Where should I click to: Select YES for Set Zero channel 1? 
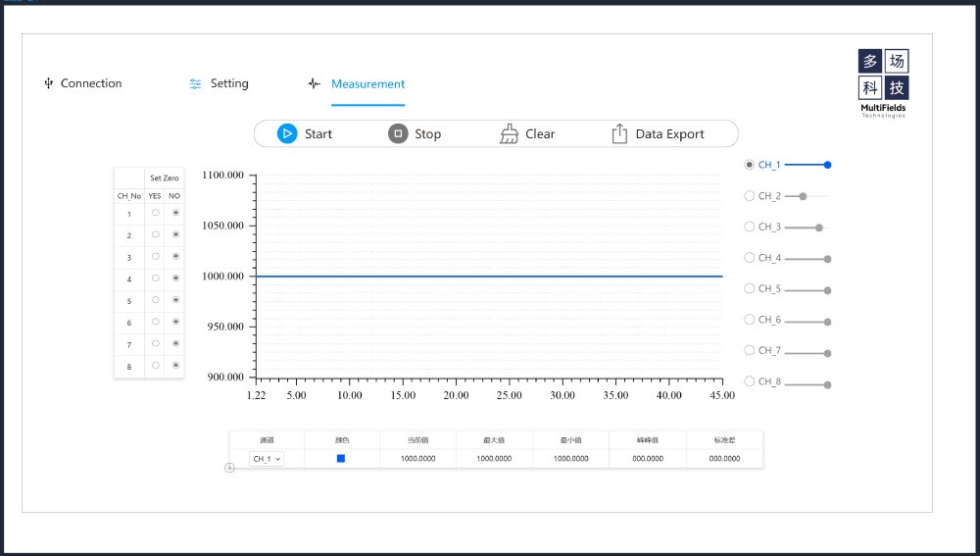155,213
